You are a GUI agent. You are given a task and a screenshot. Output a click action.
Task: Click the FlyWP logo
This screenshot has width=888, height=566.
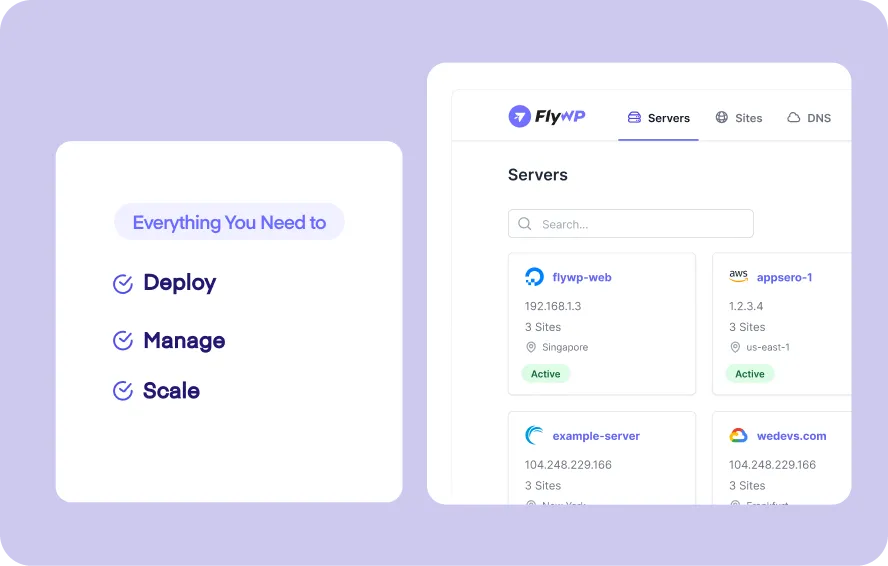[547, 117]
